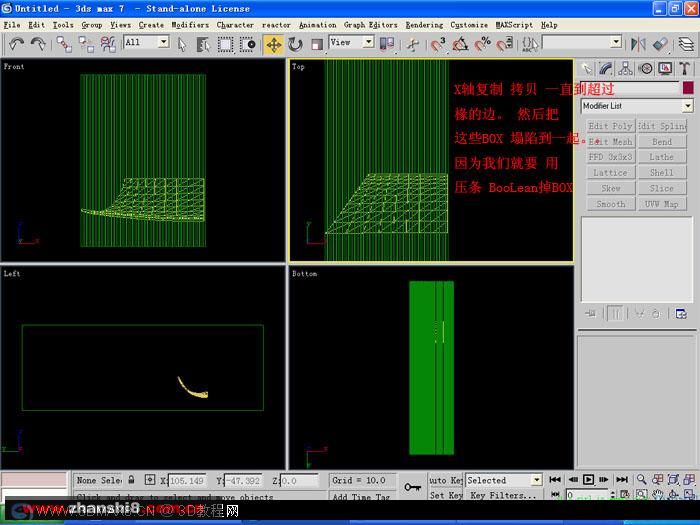Viewport: 700px width, 525px height.
Task: Toggle the 3D Snaps button
Action: tap(439, 44)
